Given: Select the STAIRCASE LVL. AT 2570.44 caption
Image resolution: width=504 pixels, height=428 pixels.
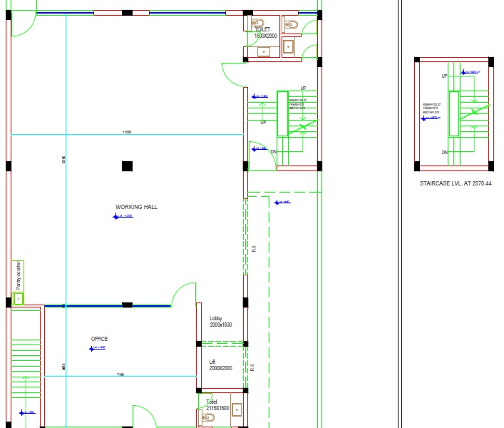Looking at the screenshot, I should [x=456, y=183].
